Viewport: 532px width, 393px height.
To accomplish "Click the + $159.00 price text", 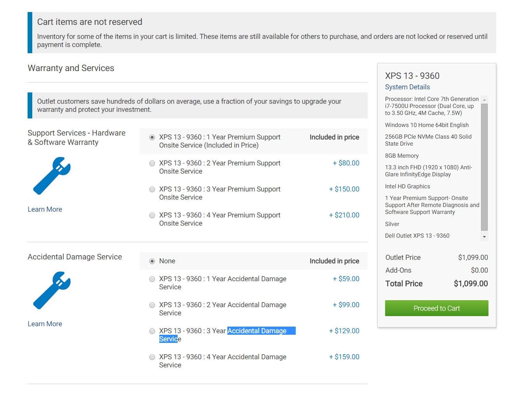I will 344,357.
